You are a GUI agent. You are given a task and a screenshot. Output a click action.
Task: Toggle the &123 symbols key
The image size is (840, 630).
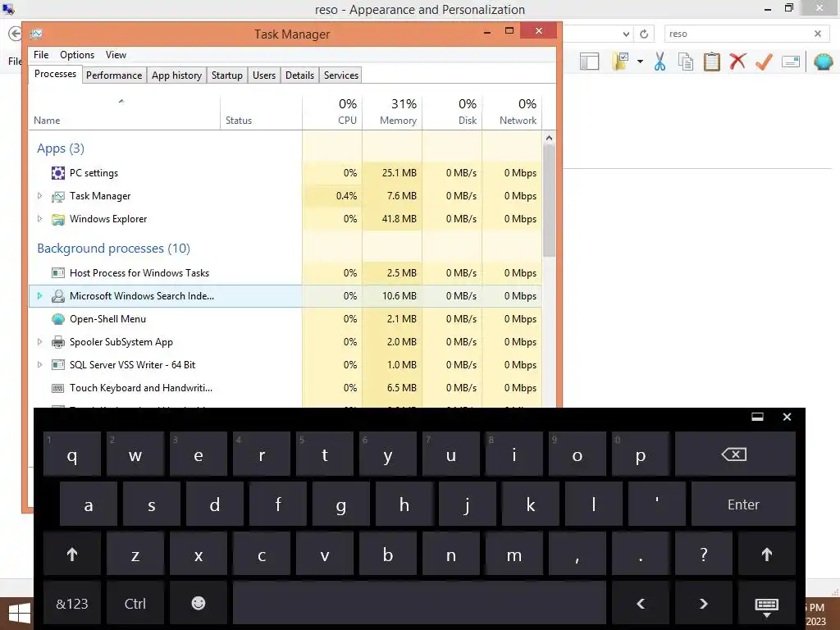(72, 603)
